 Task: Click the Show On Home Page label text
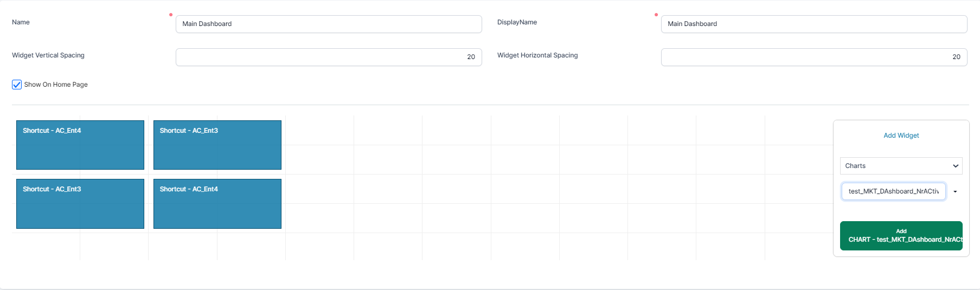[56, 85]
